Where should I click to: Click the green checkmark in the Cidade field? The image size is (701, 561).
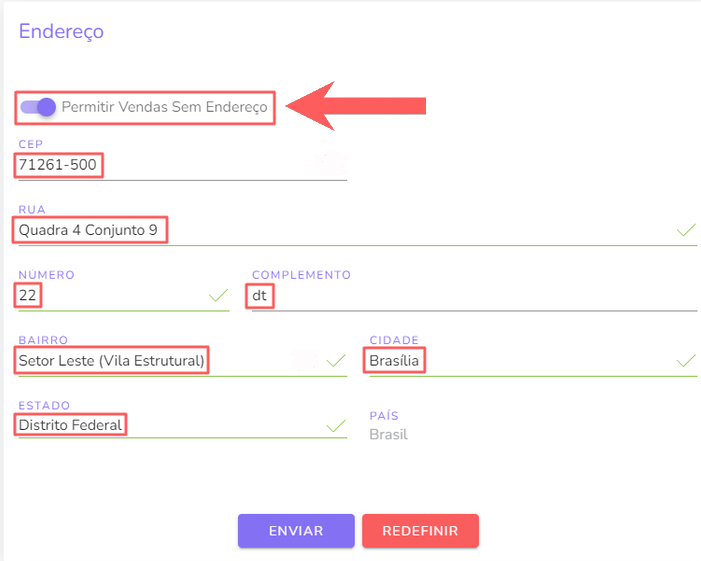(x=686, y=361)
